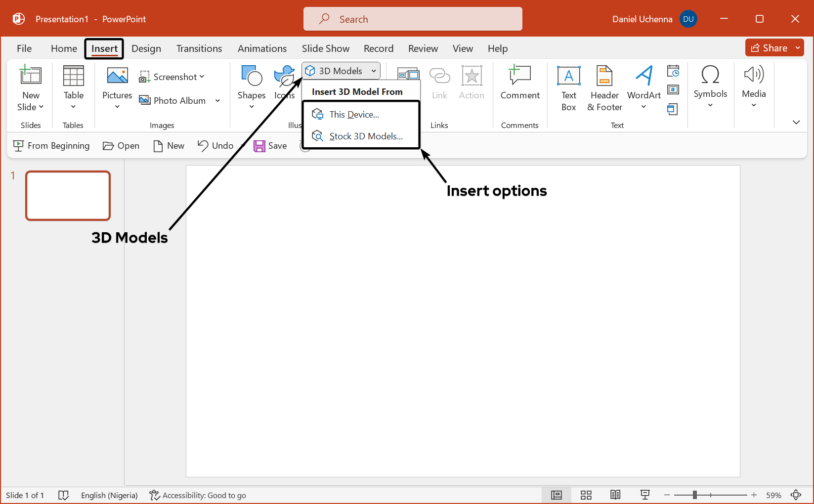
Task: Switch to Slide Sorter view
Action: [586, 495]
